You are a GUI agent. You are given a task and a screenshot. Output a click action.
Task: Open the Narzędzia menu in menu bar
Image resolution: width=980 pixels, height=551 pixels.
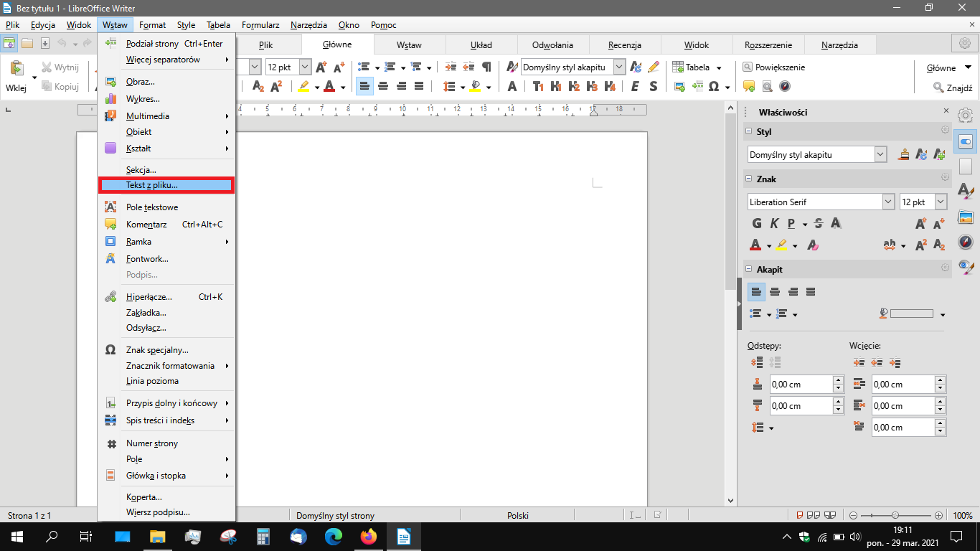click(x=309, y=25)
